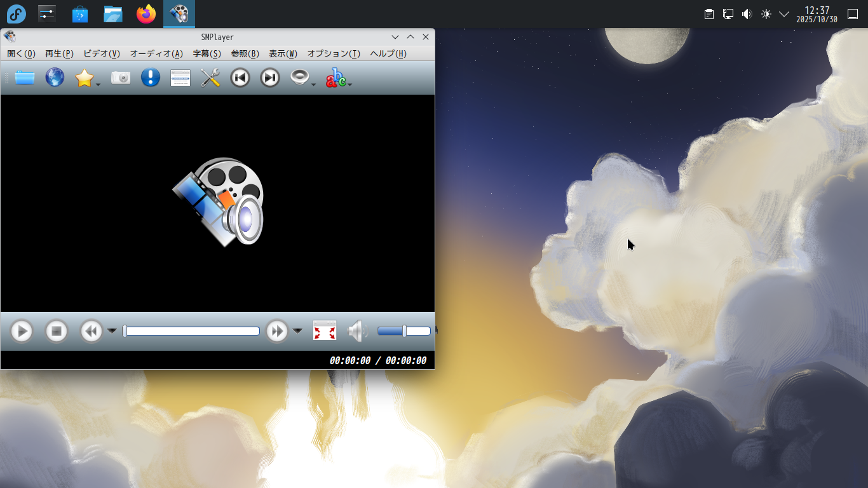Open System Settings from the panel
Image resolution: width=868 pixels, height=488 pixels.
click(x=47, y=14)
